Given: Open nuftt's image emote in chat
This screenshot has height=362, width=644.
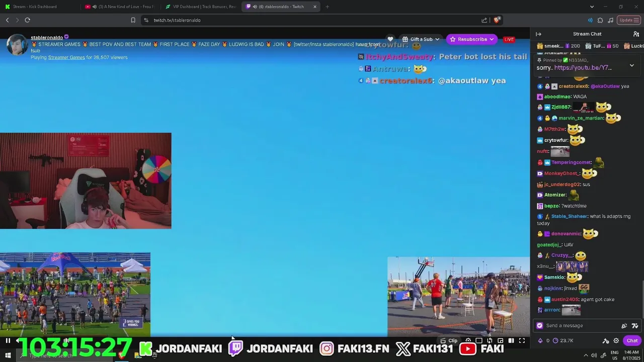Looking at the screenshot, I should tap(560, 151).
